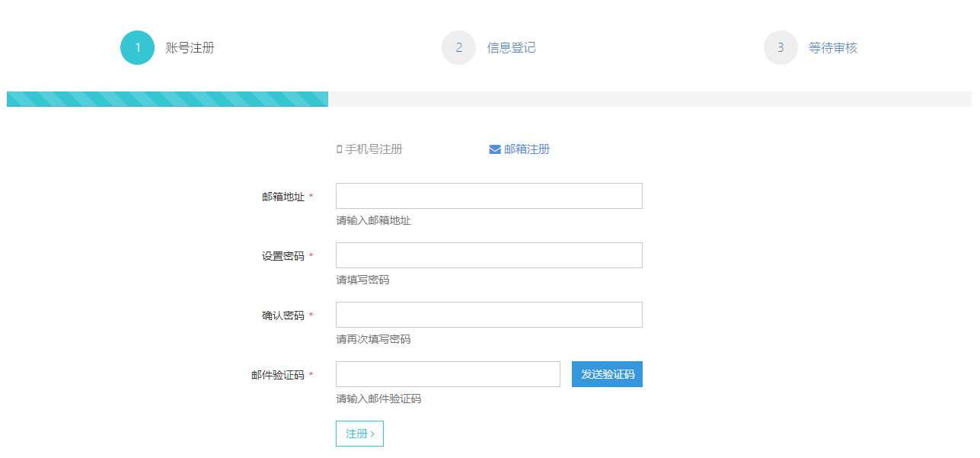Switch to the 手机号注册 tab
The height and width of the screenshot is (458, 980).
(373, 149)
